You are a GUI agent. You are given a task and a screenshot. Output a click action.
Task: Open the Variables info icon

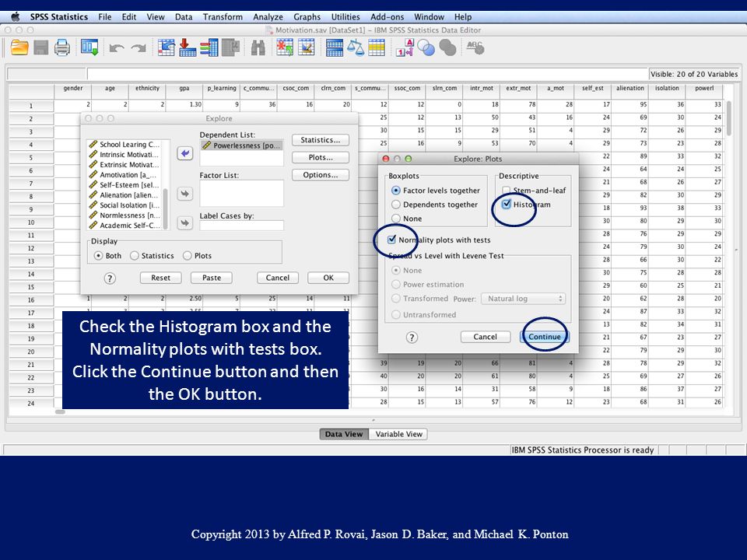point(209,48)
